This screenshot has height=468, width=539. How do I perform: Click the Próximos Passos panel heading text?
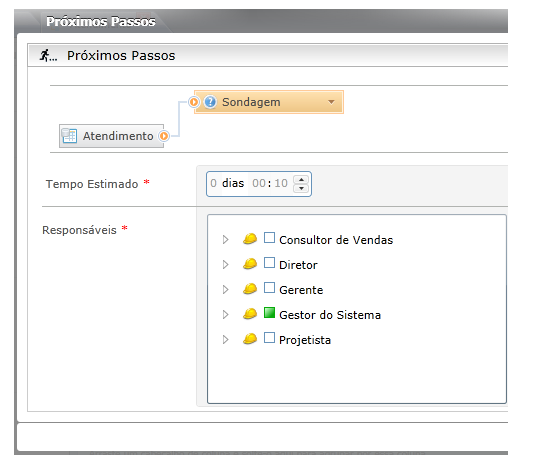[x=121, y=55]
